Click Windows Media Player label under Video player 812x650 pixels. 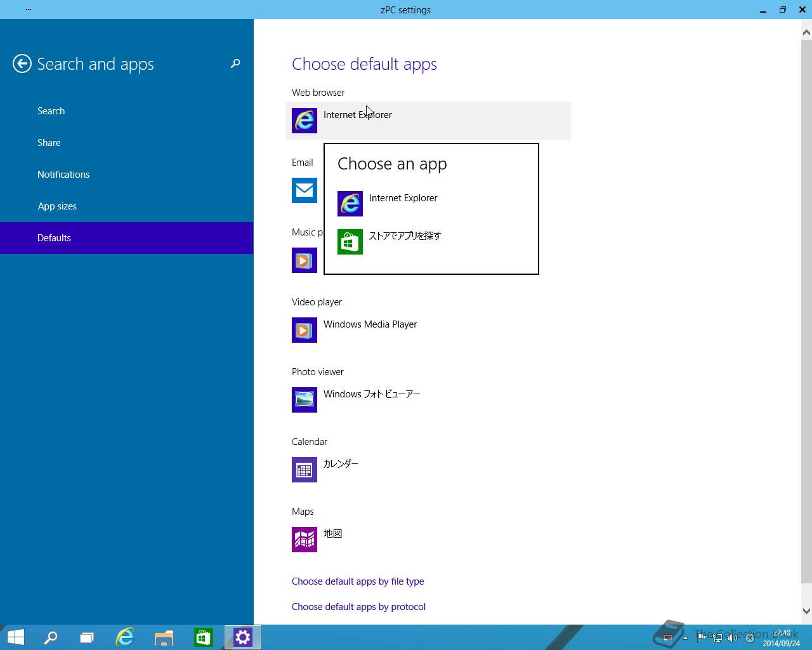pos(370,324)
